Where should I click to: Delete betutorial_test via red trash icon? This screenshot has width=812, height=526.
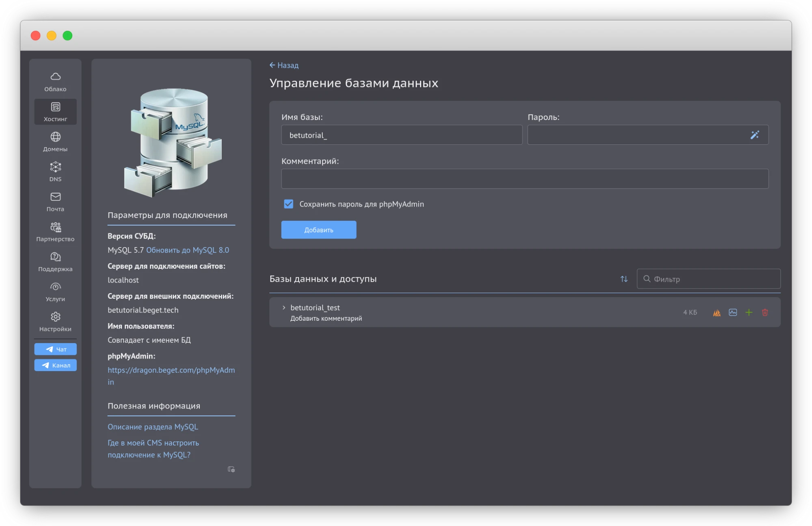point(765,313)
